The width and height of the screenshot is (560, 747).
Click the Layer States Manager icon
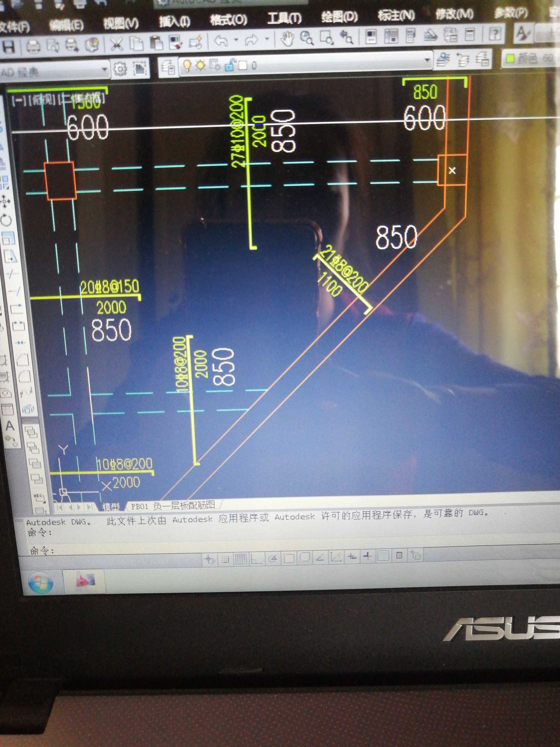point(483,59)
